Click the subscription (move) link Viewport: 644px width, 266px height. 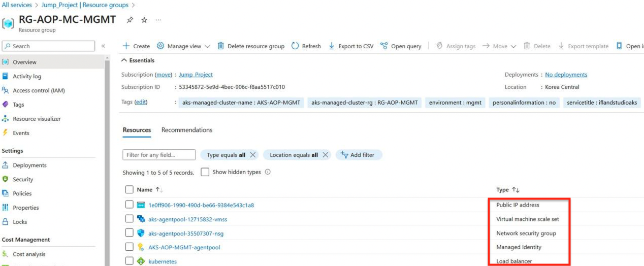[163, 75]
